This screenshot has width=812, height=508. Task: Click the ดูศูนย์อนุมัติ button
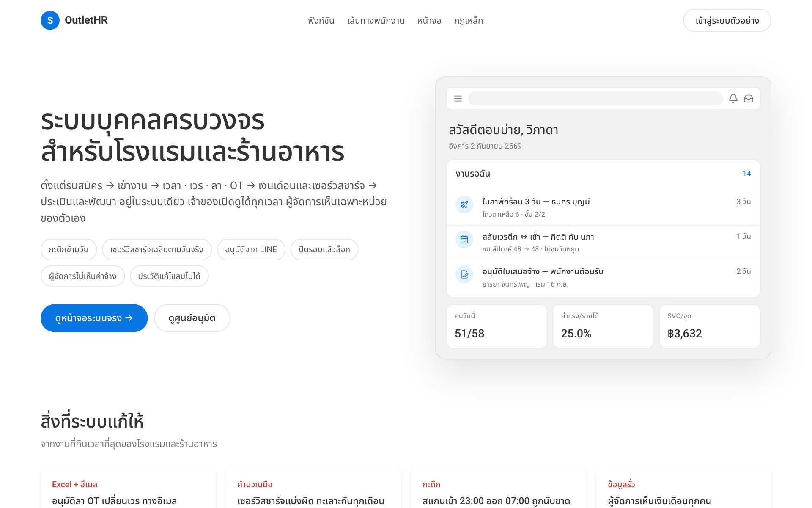click(x=192, y=318)
